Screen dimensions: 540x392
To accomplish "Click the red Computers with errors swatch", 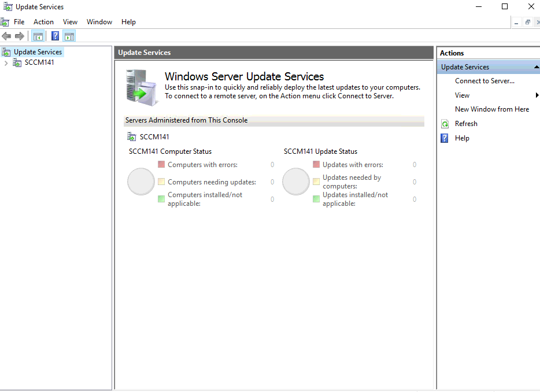I will pyautogui.click(x=161, y=164).
